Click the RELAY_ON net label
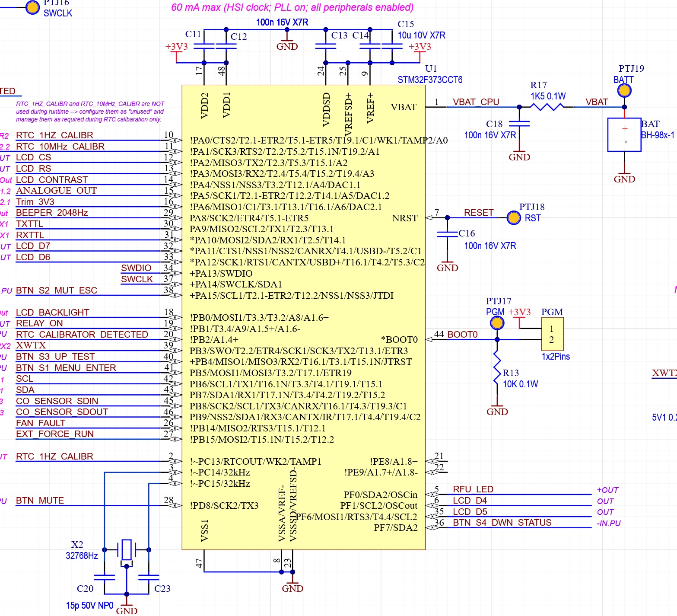 click(39, 323)
